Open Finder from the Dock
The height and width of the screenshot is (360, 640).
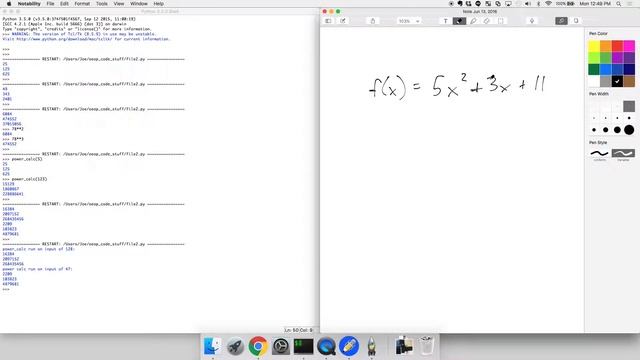click(x=213, y=346)
